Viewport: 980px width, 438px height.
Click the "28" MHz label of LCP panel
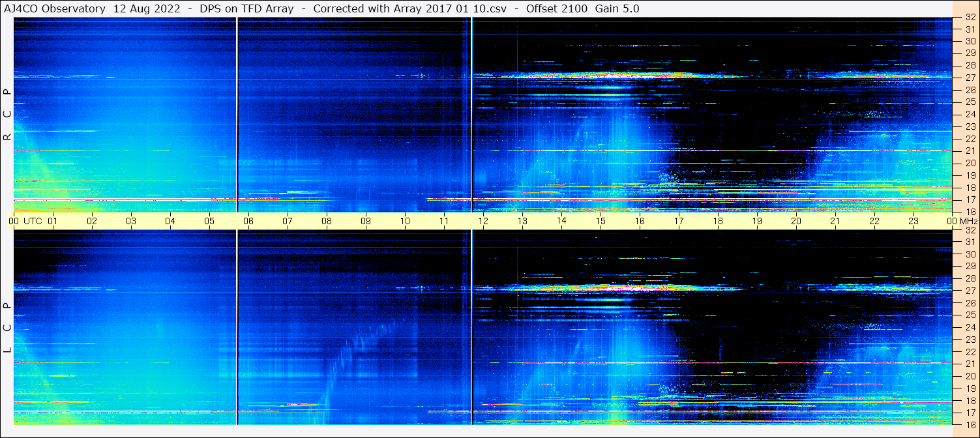(970, 278)
